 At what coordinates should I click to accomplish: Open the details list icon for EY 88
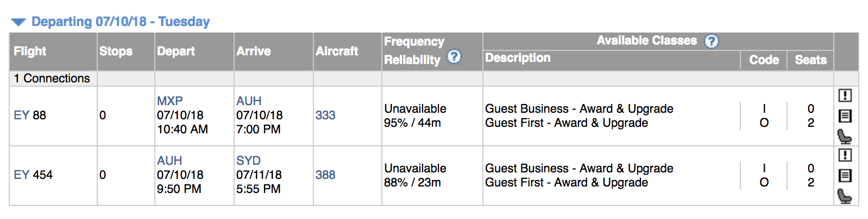(x=845, y=115)
